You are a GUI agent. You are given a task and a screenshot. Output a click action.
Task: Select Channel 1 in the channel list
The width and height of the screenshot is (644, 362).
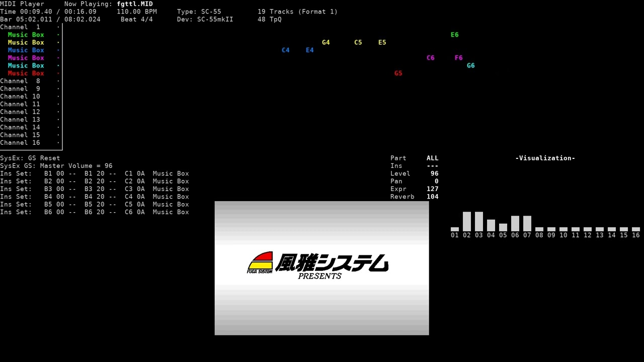(x=20, y=27)
